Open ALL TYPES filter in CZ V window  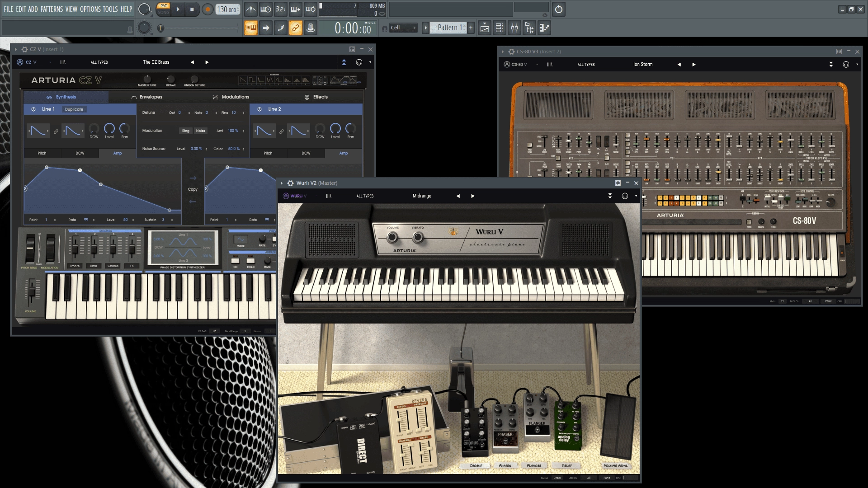click(99, 62)
